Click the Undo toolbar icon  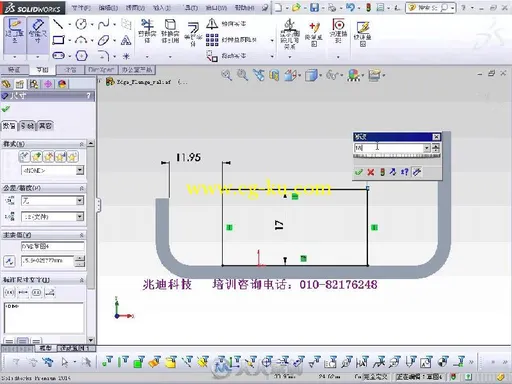click(350, 7)
